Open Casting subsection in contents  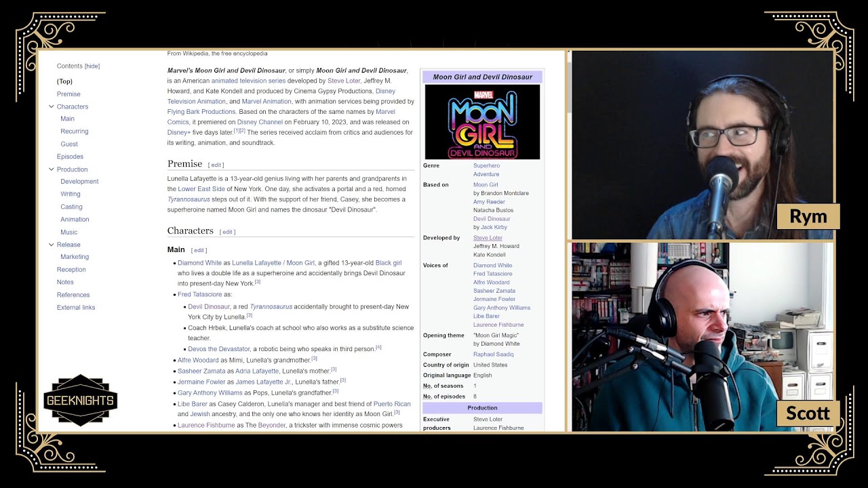tap(71, 207)
